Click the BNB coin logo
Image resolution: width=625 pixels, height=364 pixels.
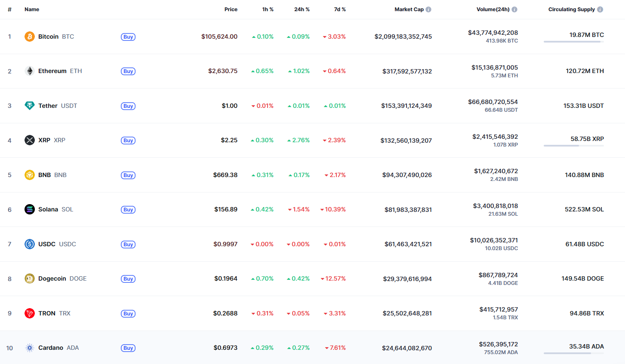(29, 175)
